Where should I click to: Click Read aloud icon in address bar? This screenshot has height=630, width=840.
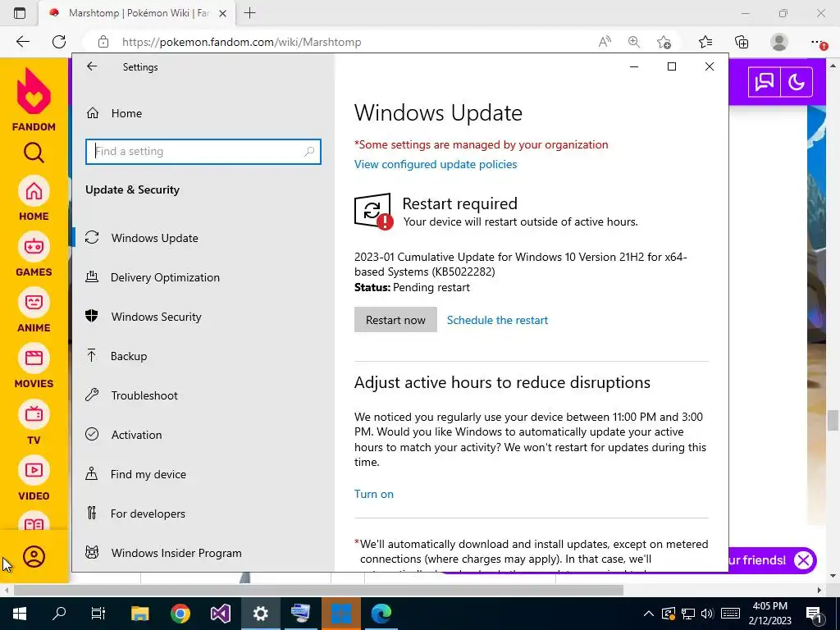605,42
